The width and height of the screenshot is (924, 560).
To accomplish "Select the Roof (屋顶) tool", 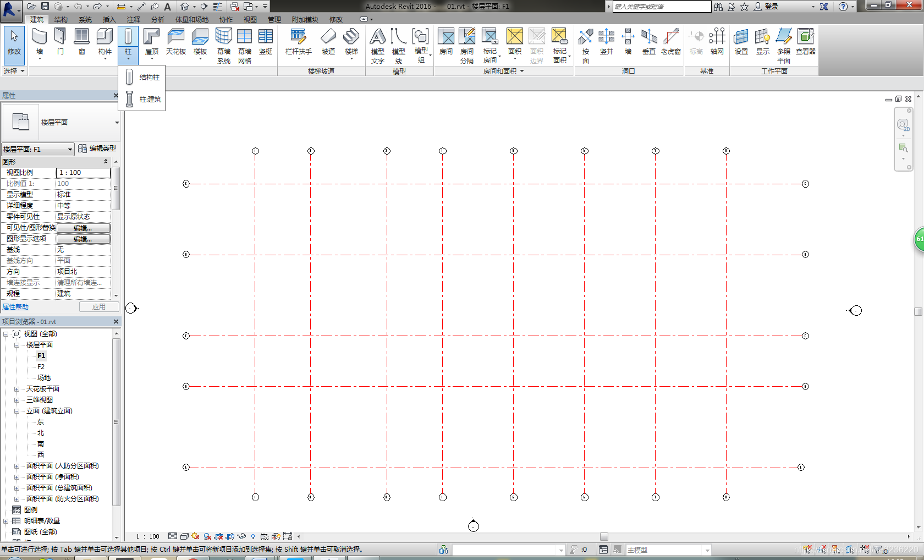I will tap(151, 42).
